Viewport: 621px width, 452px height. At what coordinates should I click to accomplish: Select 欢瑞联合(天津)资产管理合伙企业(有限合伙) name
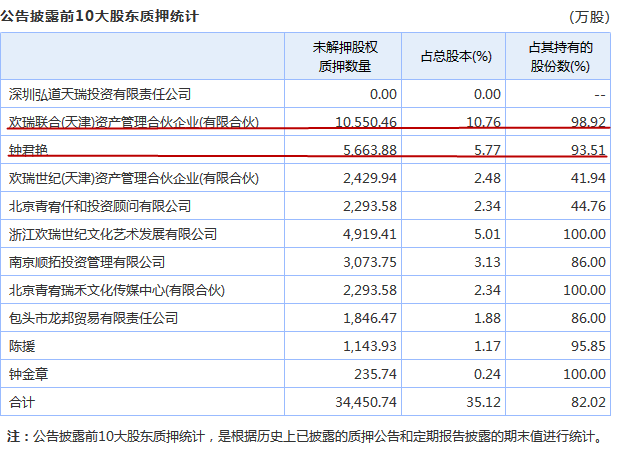point(133,122)
